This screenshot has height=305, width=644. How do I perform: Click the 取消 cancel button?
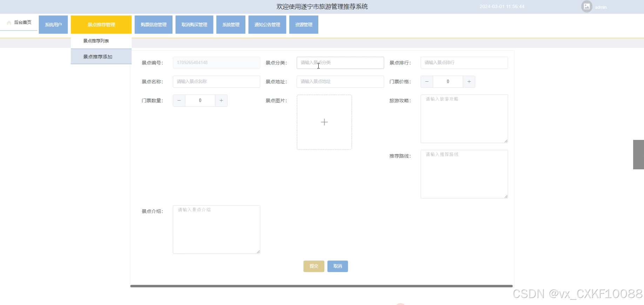click(338, 266)
